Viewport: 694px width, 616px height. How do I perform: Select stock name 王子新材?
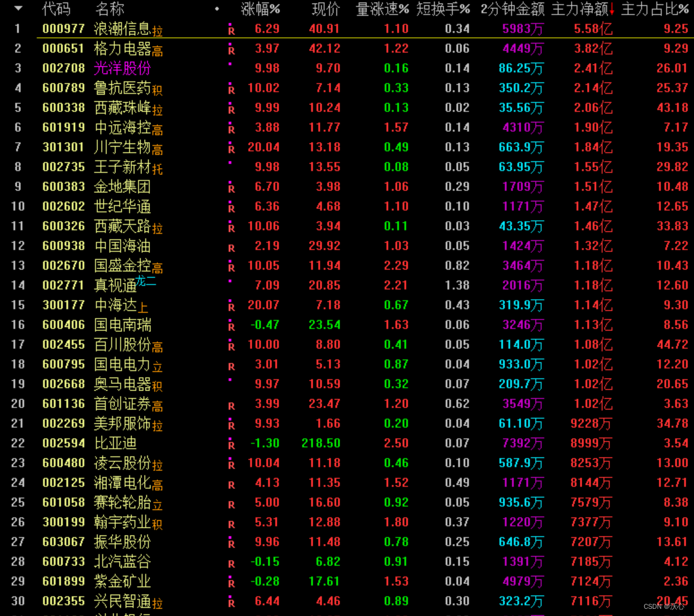pyautogui.click(x=122, y=167)
